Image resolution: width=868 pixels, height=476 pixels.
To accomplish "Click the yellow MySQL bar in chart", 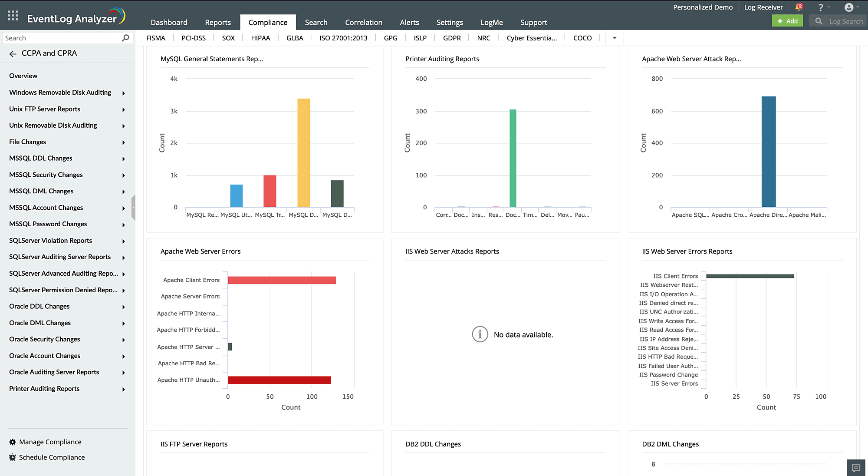I will (x=303, y=152).
